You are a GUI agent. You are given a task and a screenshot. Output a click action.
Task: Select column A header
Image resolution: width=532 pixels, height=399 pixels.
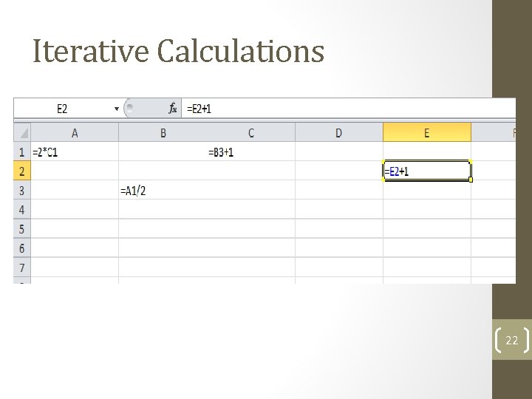tap(75, 133)
